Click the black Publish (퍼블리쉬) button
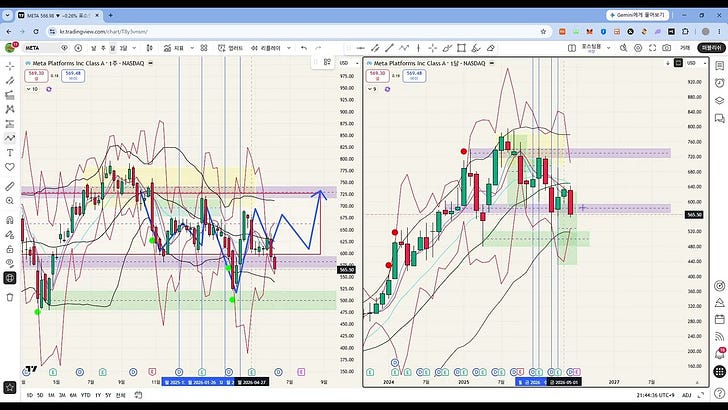Screen dimensions: 728x410 coord(711,48)
